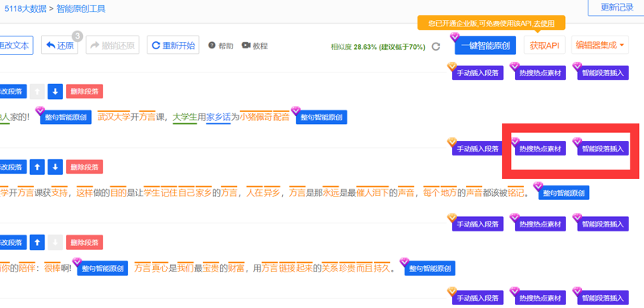Click the 还原 undo button
This screenshot has width=644, height=308.
point(60,45)
